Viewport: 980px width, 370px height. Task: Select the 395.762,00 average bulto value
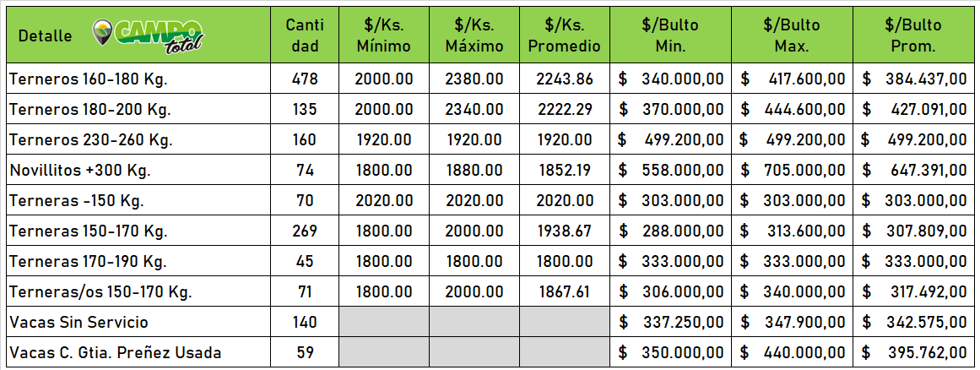[929, 353]
